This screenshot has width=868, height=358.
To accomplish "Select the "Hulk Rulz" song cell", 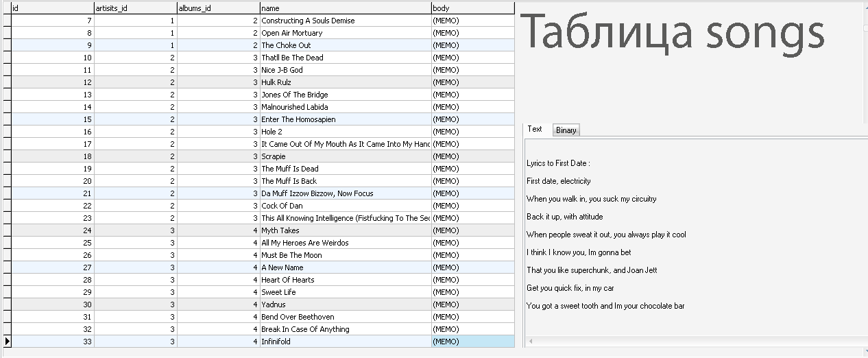I will coord(276,82).
